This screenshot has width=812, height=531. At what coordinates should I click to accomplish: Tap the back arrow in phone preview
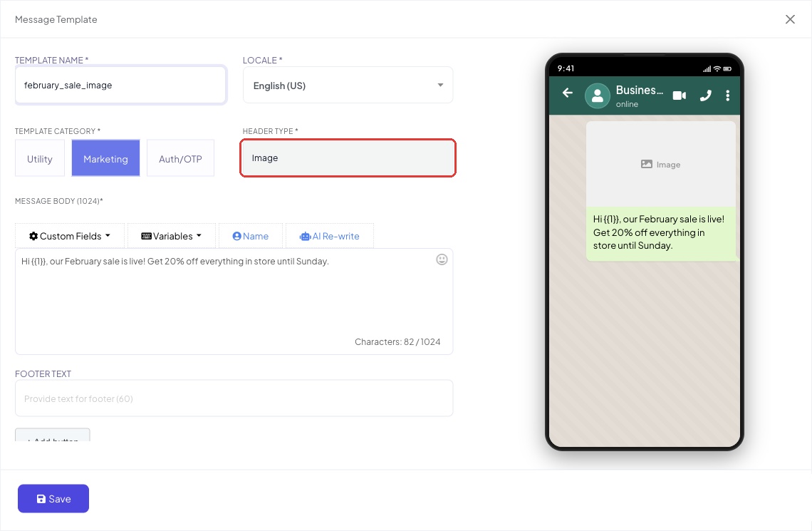tap(568, 93)
